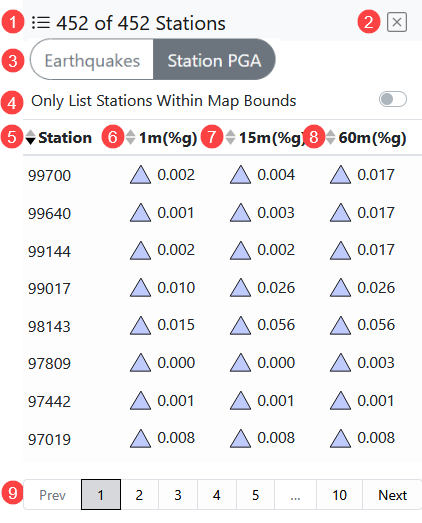Viewport: 422px width, 523px height.
Task: Select station 98143 in the table
Action: click(x=49, y=326)
